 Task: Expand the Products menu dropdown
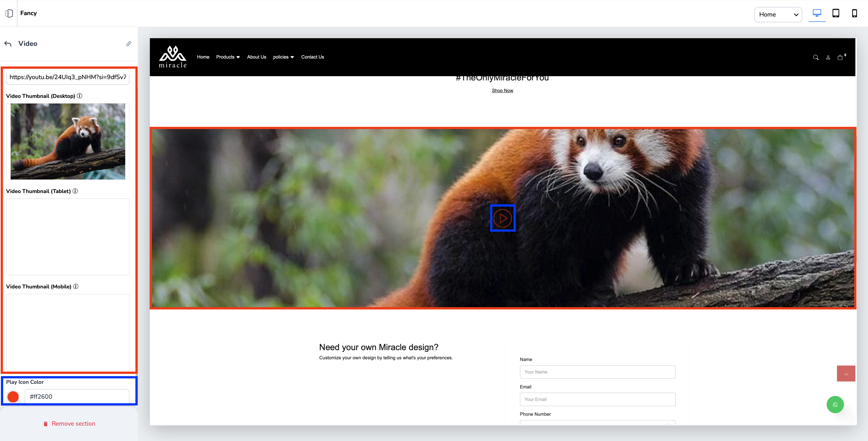click(x=228, y=57)
